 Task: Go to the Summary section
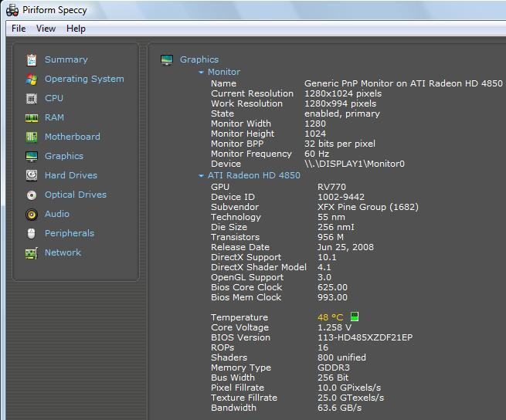pos(66,59)
